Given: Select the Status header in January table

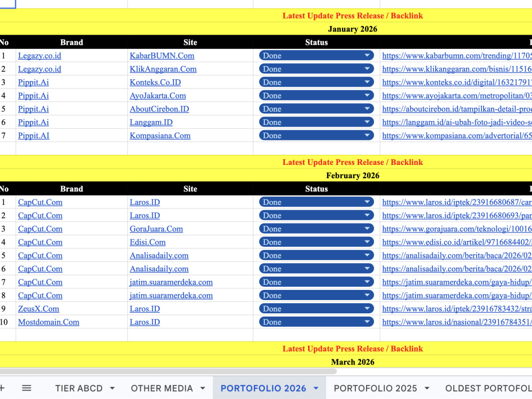Looking at the screenshot, I should pos(316,43).
